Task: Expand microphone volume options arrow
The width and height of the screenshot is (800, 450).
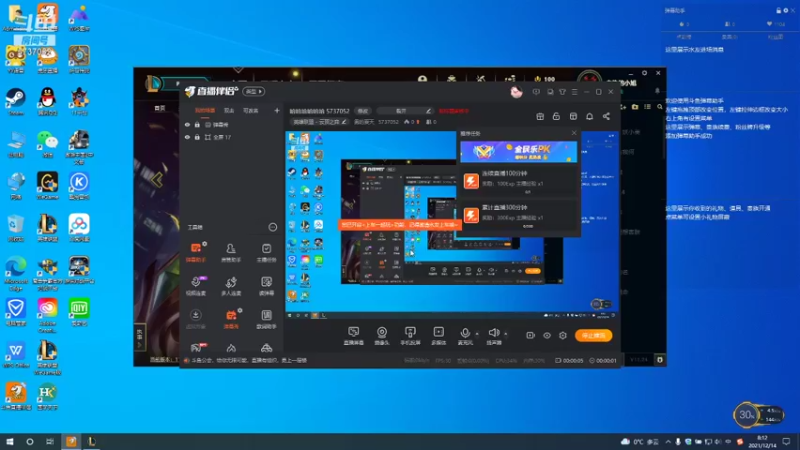Action: click(477, 334)
